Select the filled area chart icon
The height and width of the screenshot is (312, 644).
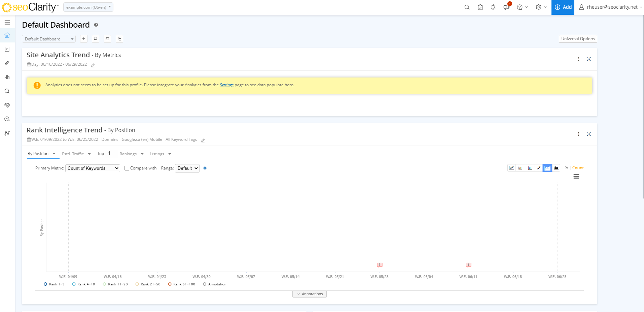(556, 168)
